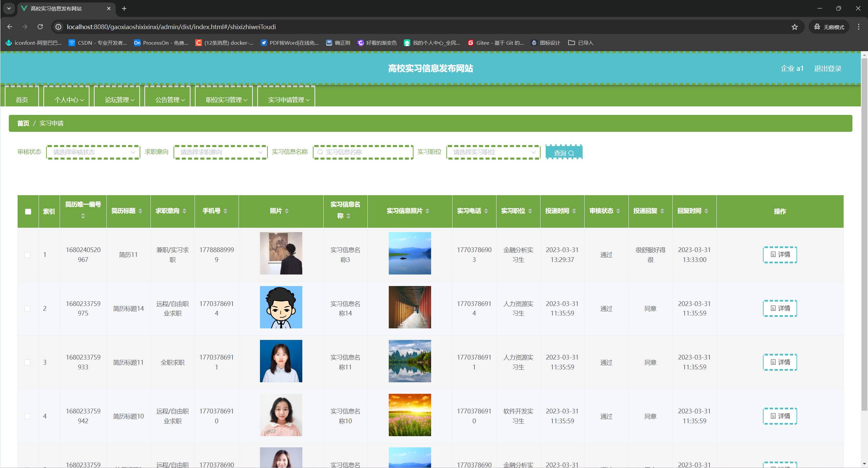Click the site information icon in address bar

59,27
